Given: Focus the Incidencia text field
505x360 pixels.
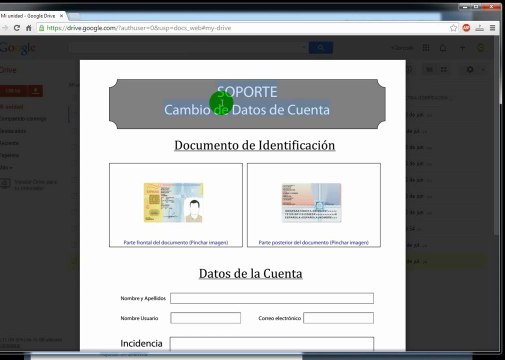Looking at the screenshot, I should [272, 344].
